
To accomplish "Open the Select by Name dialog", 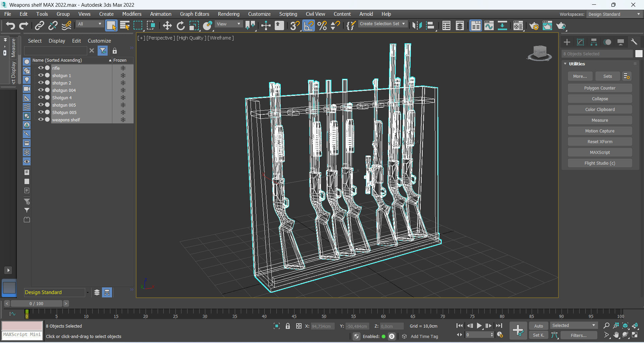I will pyautogui.click(x=125, y=26).
